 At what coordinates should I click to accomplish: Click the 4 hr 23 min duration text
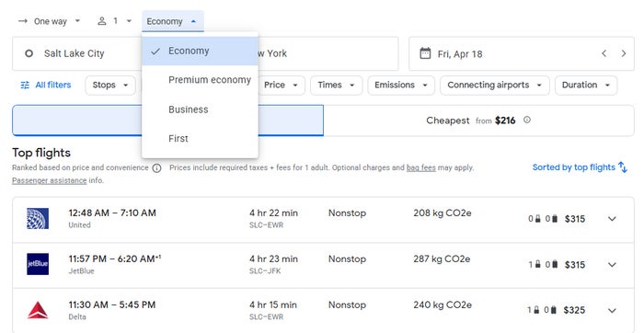273,259
